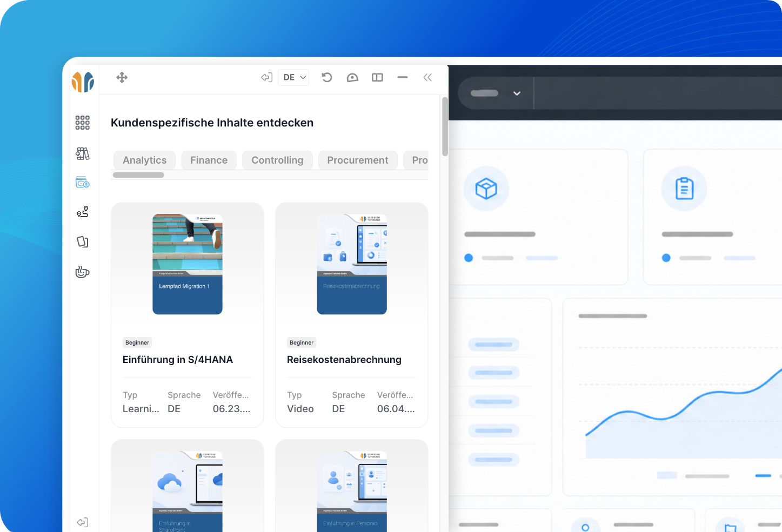Open the library books icon in sidebar
The width and height of the screenshot is (782, 532).
click(82, 153)
